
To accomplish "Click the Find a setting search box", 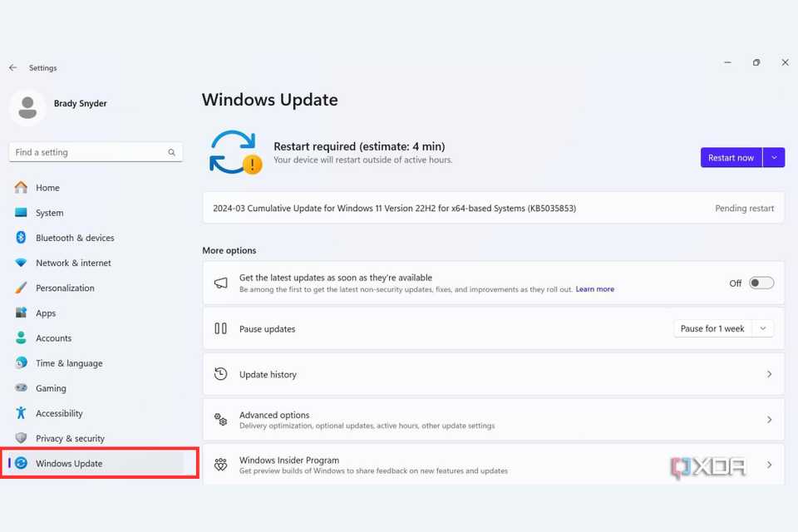I will (x=96, y=152).
